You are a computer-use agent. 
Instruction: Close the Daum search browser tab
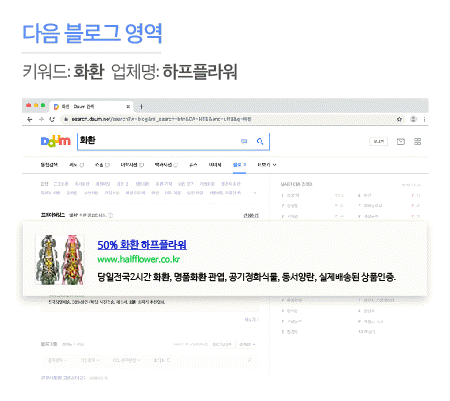pyautogui.click(x=128, y=107)
